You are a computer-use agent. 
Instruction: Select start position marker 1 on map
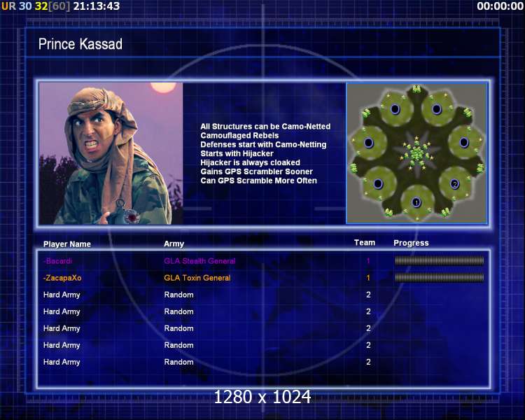coord(416,202)
